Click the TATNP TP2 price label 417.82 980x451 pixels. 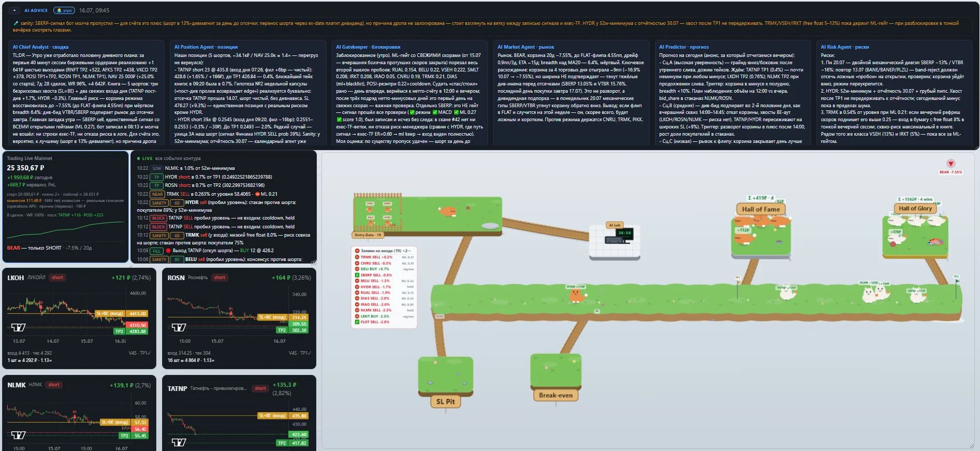click(299, 443)
